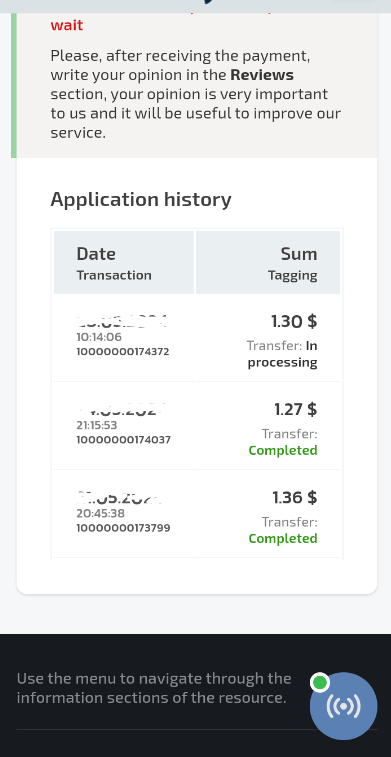Click the bold Reviews word in notice
The image size is (391, 757).
pos(262,75)
